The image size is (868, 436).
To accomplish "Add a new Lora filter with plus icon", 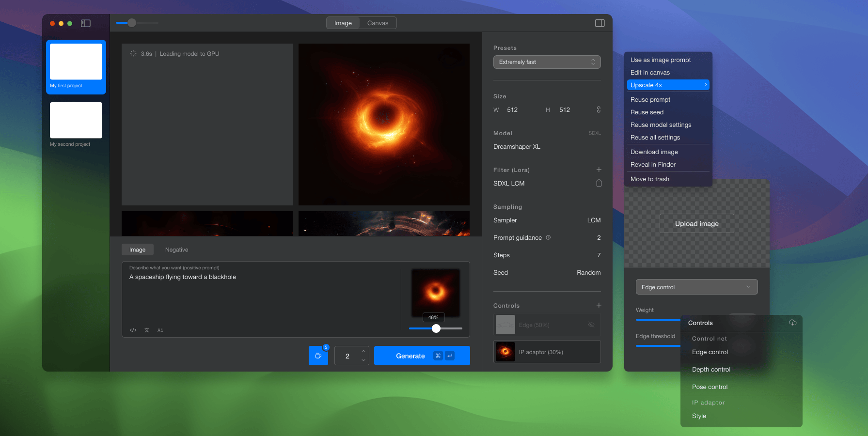I will tap(599, 170).
